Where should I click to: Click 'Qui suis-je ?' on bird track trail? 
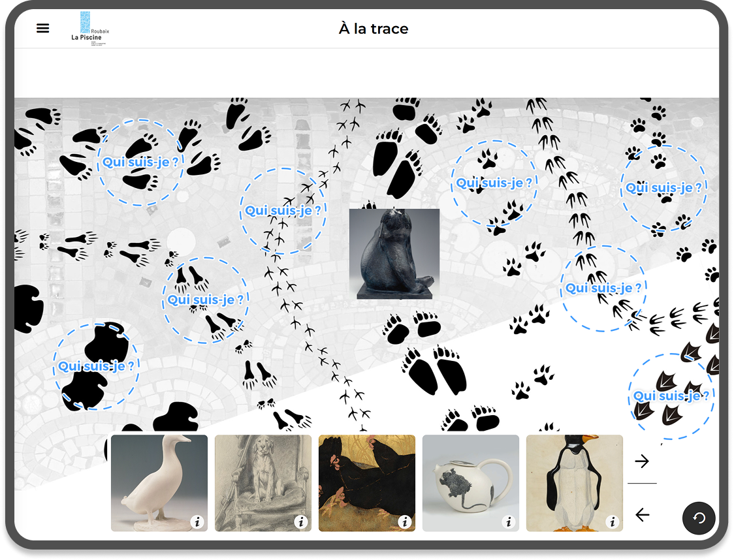click(283, 211)
